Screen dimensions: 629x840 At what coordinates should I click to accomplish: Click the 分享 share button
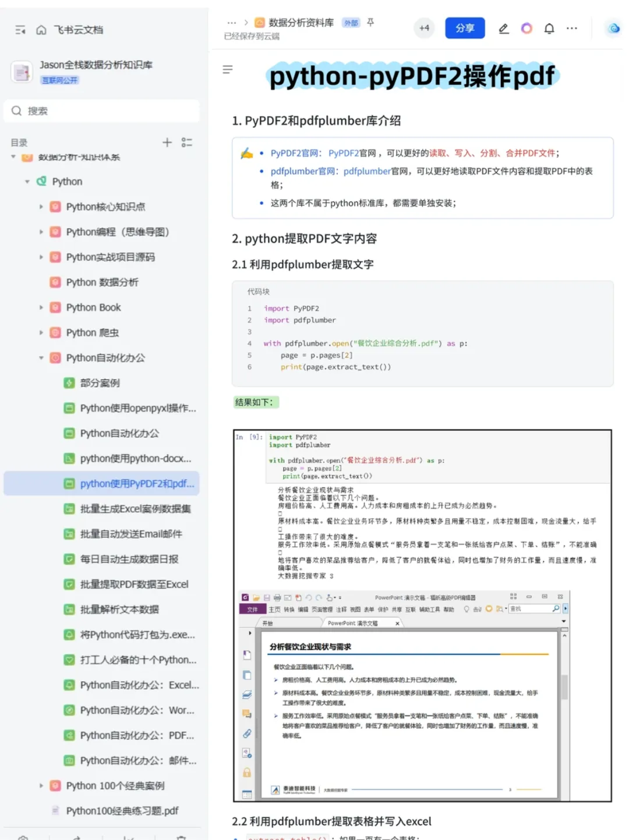(465, 28)
